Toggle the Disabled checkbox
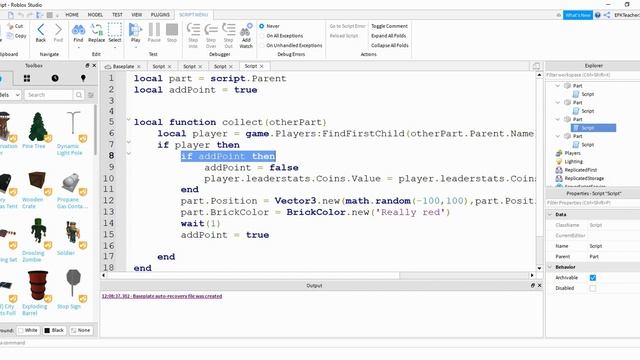This screenshot has height=360, width=640. point(593,288)
